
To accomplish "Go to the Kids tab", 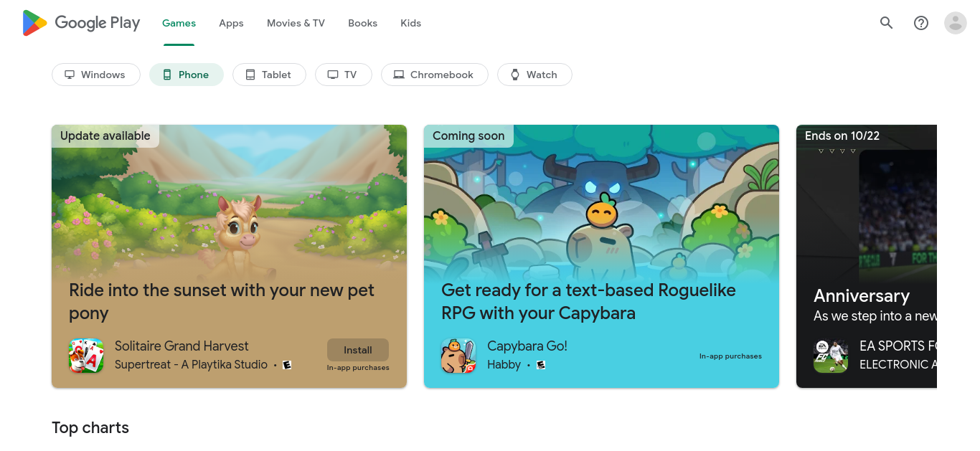I will pyautogui.click(x=410, y=23).
